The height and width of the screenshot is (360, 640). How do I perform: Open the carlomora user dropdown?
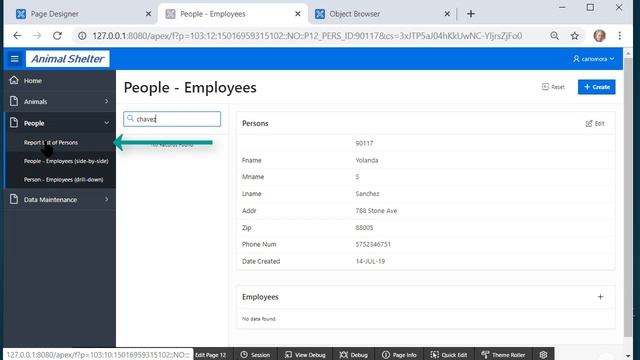(593, 59)
